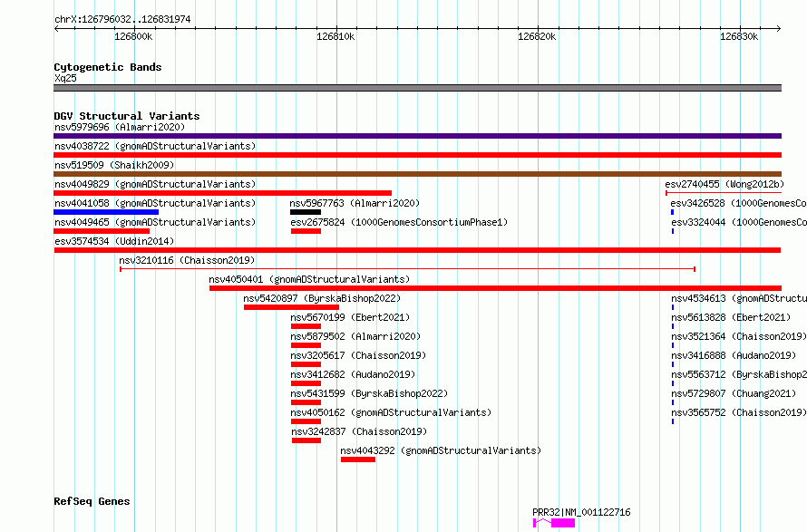The width and height of the screenshot is (807, 532).
Task: Click the 126810k ruler tick label
Action: pos(335,36)
